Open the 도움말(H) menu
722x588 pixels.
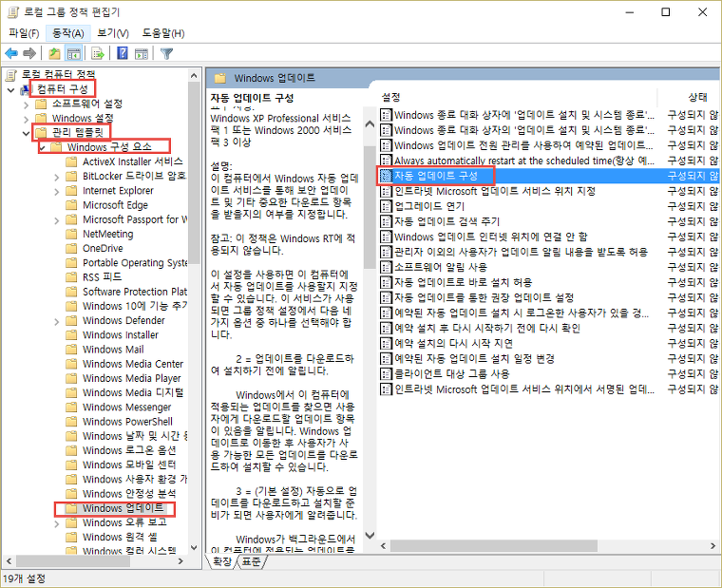pyautogui.click(x=163, y=33)
